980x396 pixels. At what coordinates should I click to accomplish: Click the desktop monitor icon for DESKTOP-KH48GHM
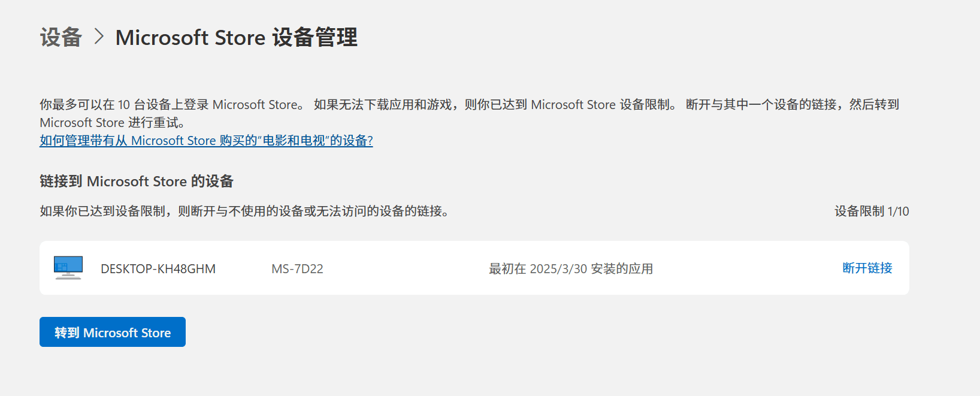tap(68, 268)
